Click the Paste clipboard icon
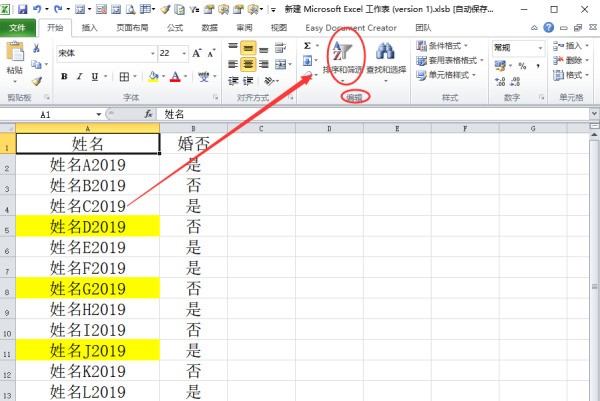This screenshot has width=600, height=401. pos(15,52)
